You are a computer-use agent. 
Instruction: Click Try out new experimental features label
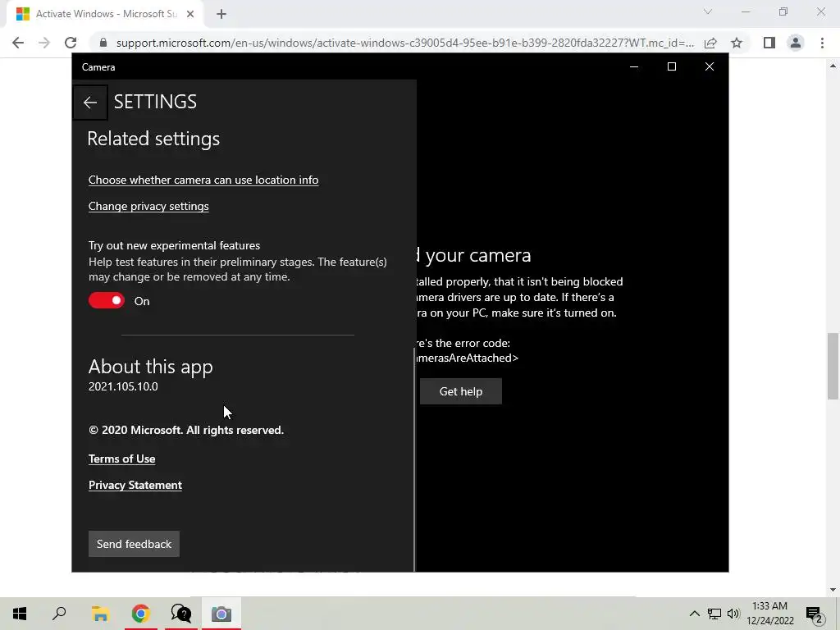click(x=174, y=245)
